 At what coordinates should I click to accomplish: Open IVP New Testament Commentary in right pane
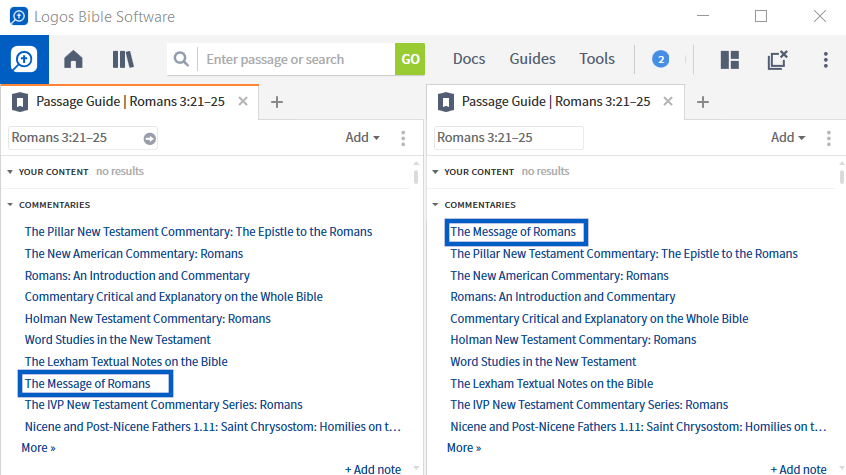589,405
